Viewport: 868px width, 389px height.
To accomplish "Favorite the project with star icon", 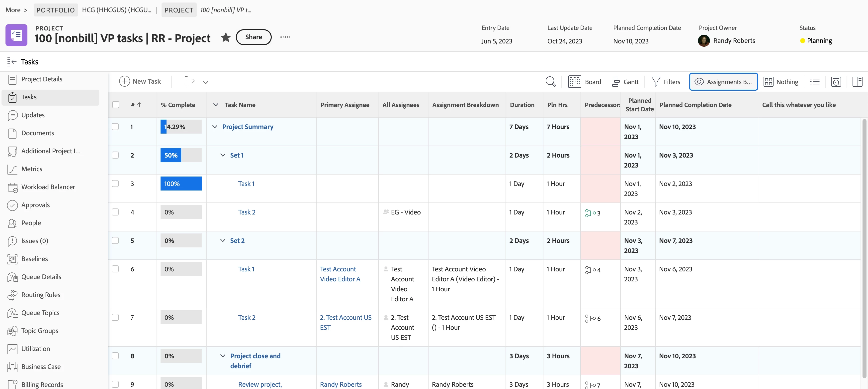I will pos(226,37).
